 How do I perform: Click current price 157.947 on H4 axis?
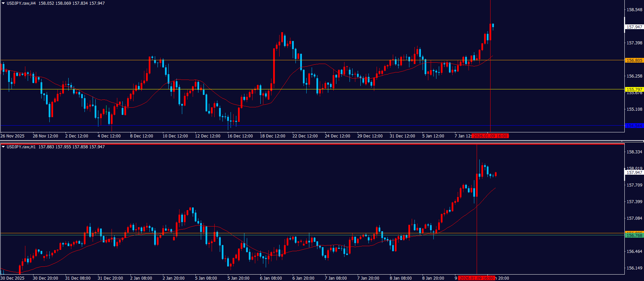(x=634, y=27)
